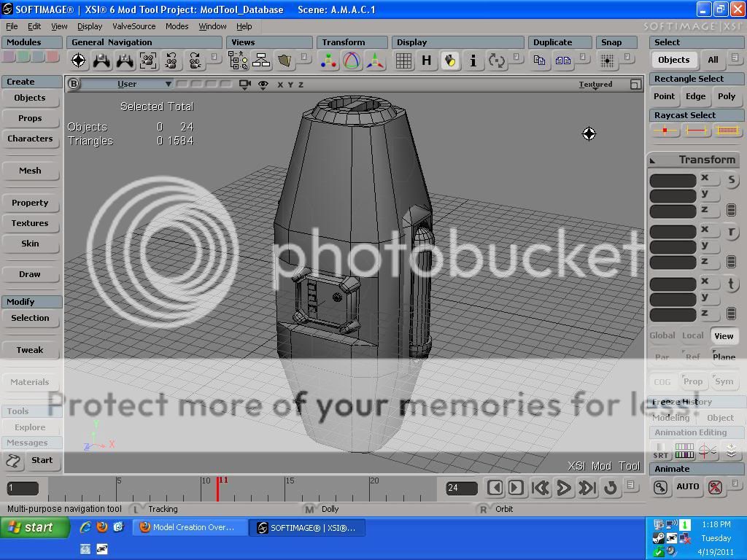This screenshot has width=747, height=560.
Task: Collapse the Transform panel triangle
Action: [653, 160]
